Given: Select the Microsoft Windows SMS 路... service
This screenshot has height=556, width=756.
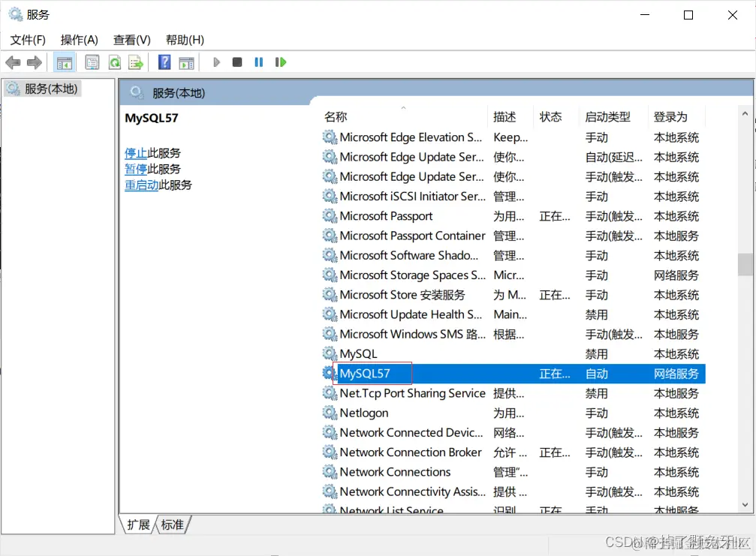Looking at the screenshot, I should pyautogui.click(x=413, y=335).
